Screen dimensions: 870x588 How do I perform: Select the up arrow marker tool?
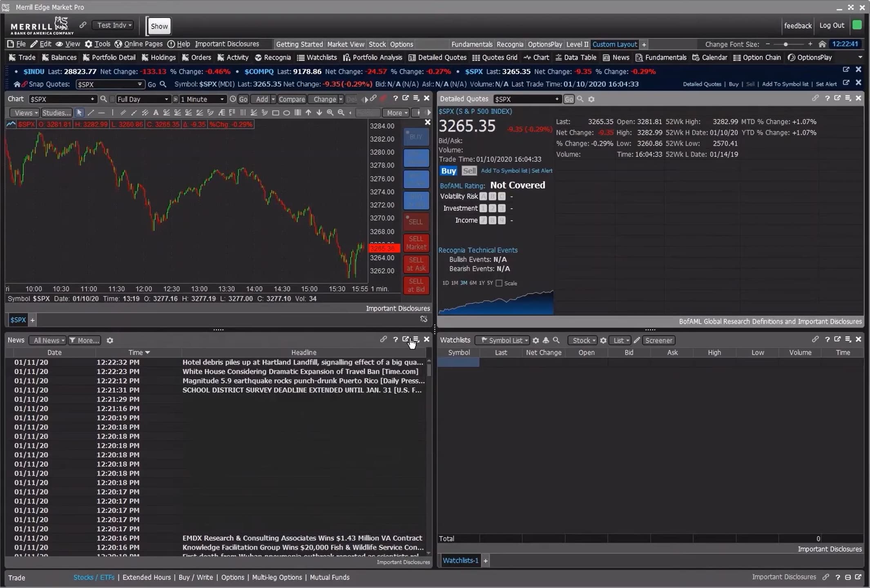pos(308,113)
